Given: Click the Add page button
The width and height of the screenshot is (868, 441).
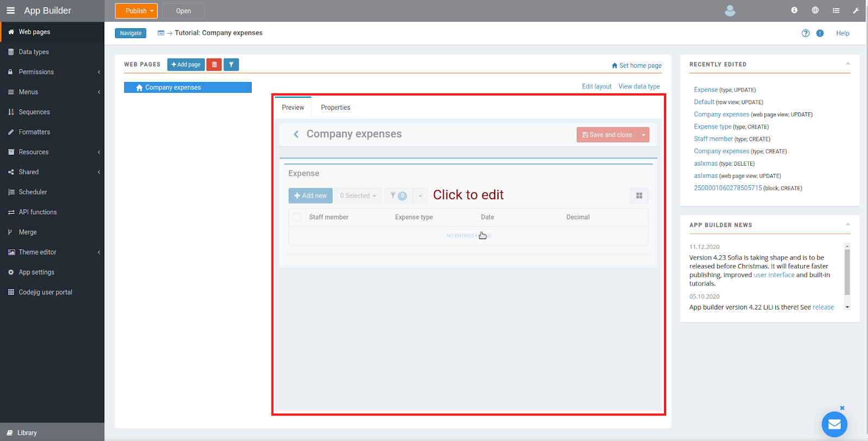Looking at the screenshot, I should tap(186, 65).
